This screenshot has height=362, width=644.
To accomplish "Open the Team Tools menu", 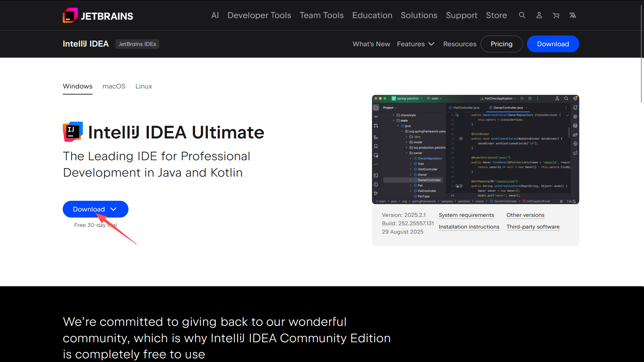I will click(x=322, y=15).
